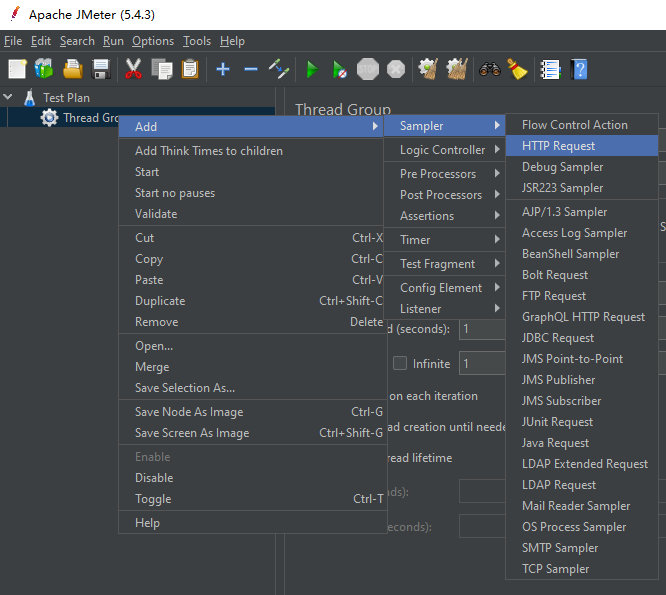Viewport: 666px width, 595px height.
Task: Collapse the Test Plan tree node
Action: point(8,97)
